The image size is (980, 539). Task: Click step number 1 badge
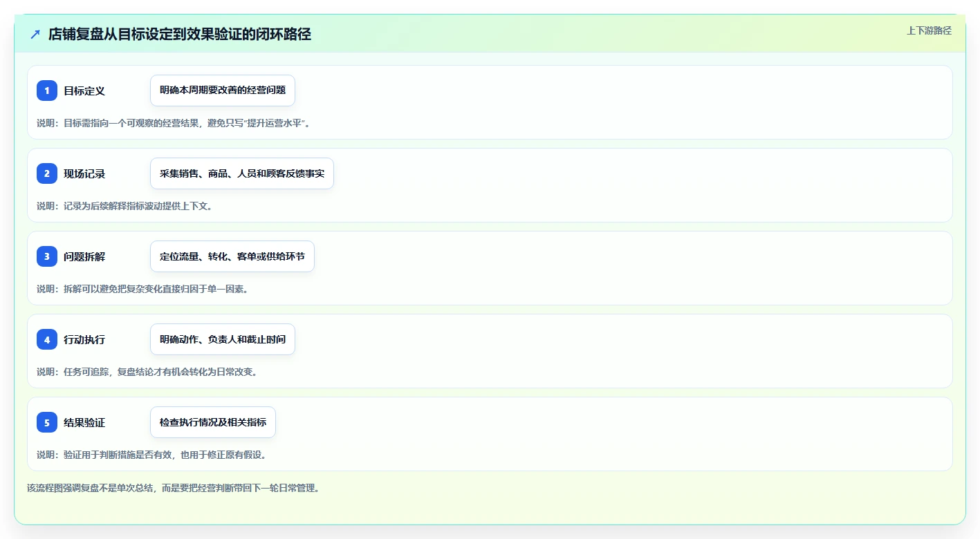(47, 91)
